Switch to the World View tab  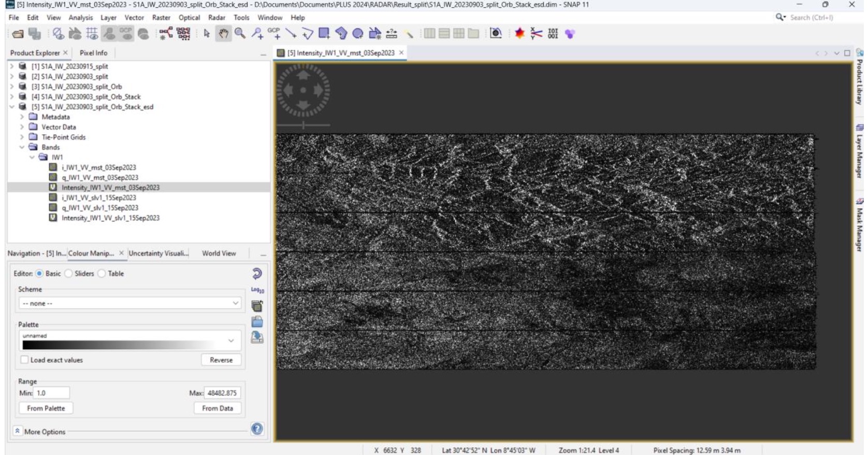tap(219, 253)
